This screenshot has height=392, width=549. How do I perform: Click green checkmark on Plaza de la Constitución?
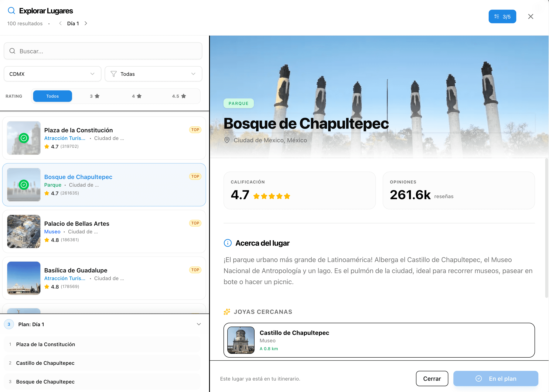(24, 138)
